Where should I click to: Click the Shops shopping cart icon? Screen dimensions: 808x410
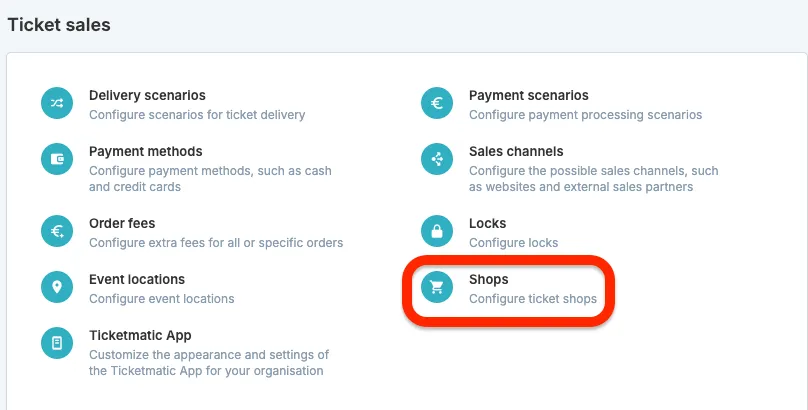point(437,287)
